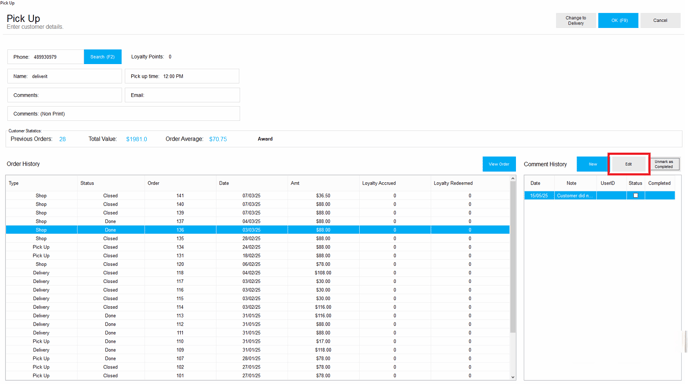Click the Award label

pyautogui.click(x=265, y=139)
